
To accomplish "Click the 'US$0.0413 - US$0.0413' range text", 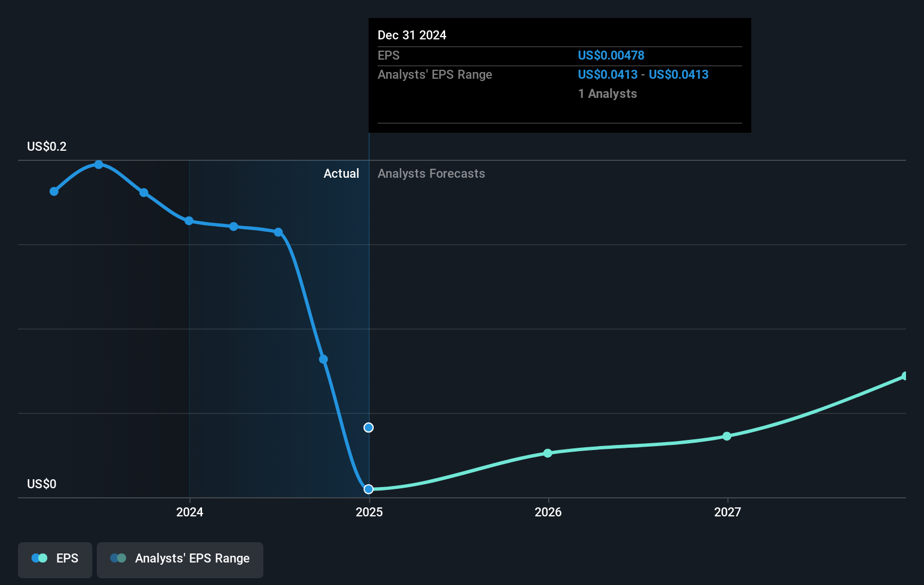I will pyautogui.click(x=643, y=74).
